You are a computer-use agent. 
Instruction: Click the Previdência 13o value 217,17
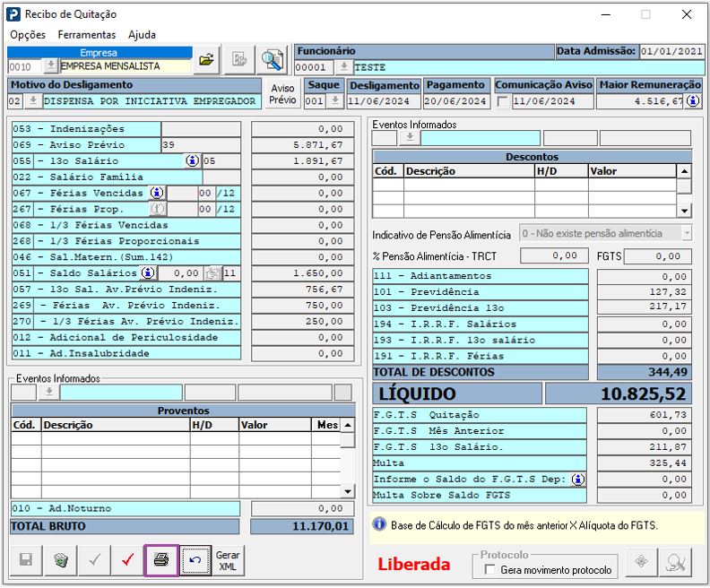[645, 307]
